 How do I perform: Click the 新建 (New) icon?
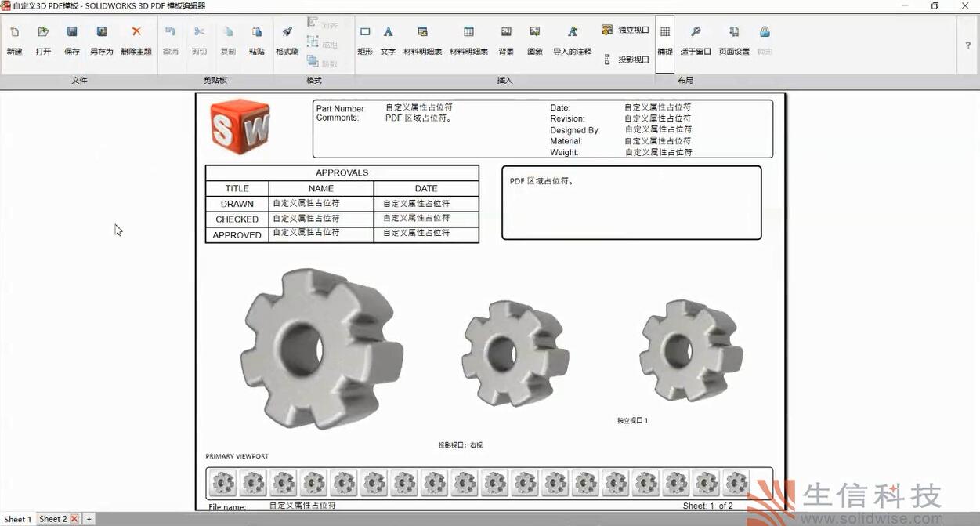click(14, 32)
